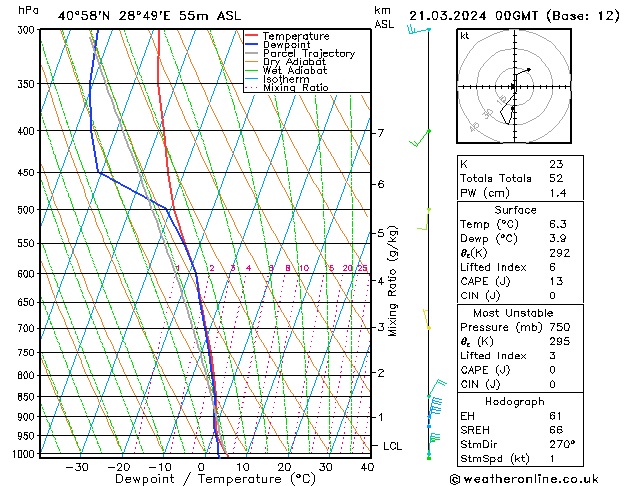Viewport: 629px width, 486px height.
Task: Click the pink mixing ratio label 25
Action: [x=362, y=268]
